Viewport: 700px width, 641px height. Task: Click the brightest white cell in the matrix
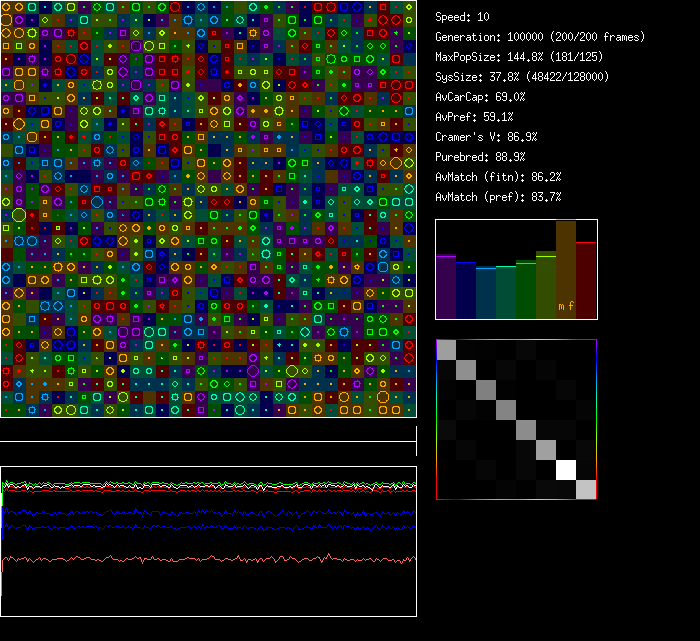click(x=567, y=469)
